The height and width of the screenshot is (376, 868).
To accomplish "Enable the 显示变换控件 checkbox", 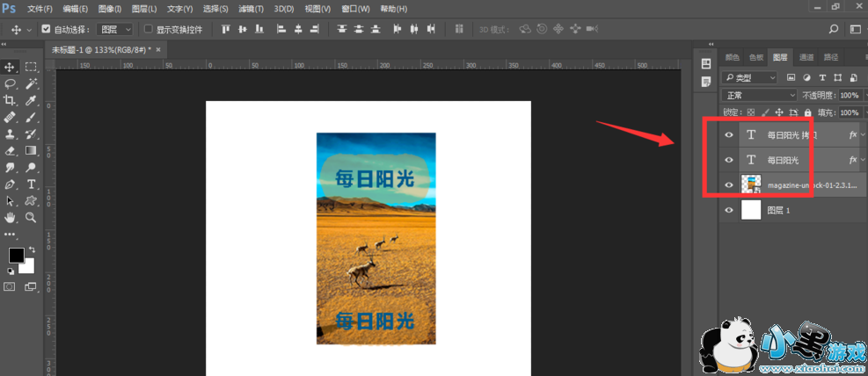I will tap(148, 29).
